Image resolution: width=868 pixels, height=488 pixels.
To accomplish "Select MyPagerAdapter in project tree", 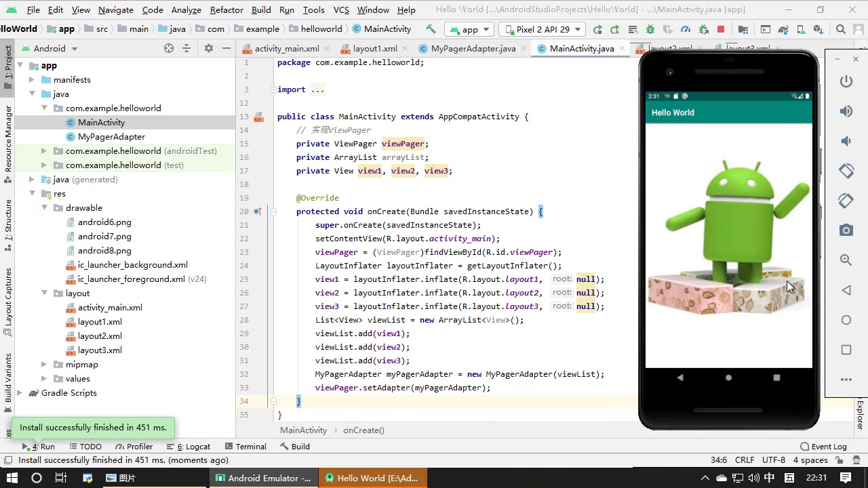I will pyautogui.click(x=111, y=137).
